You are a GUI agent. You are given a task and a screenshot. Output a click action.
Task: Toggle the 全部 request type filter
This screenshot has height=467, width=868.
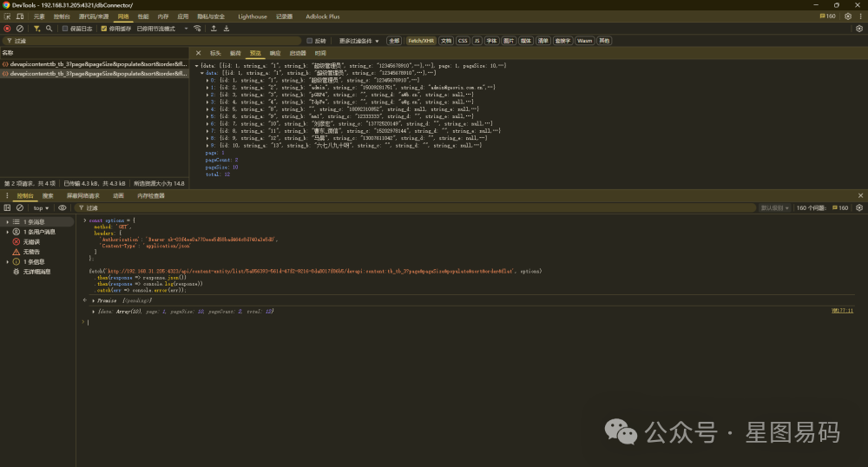[393, 41]
